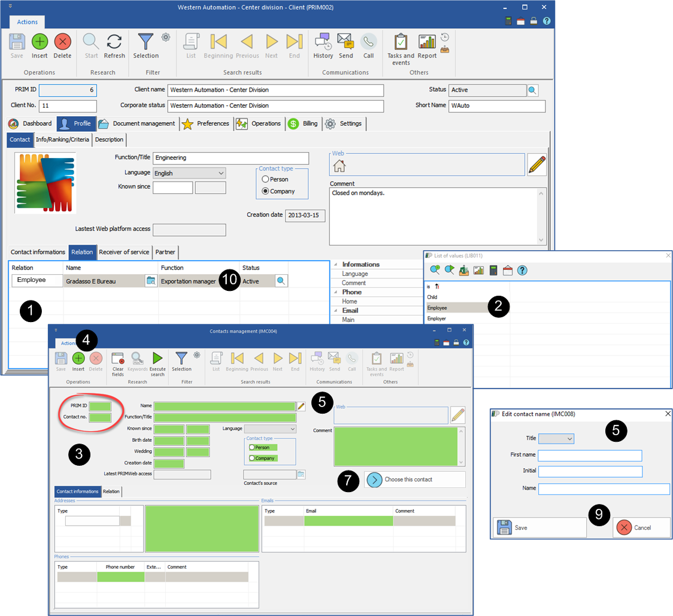Click the Employee relation cell

[x=37, y=280]
